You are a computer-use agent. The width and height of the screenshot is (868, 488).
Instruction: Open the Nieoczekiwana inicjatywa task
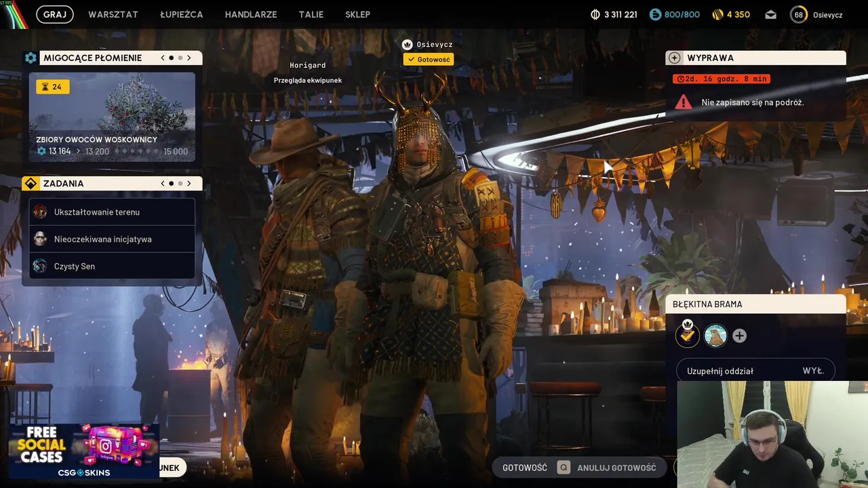(112, 239)
